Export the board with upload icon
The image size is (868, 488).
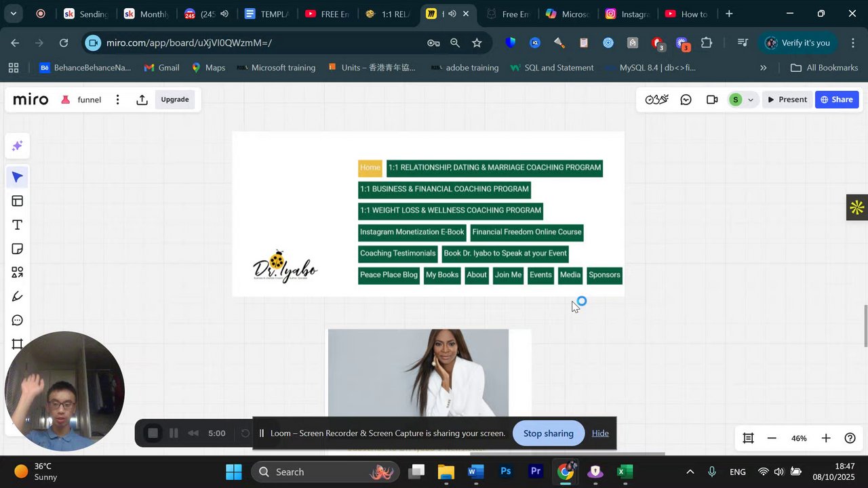tap(142, 100)
